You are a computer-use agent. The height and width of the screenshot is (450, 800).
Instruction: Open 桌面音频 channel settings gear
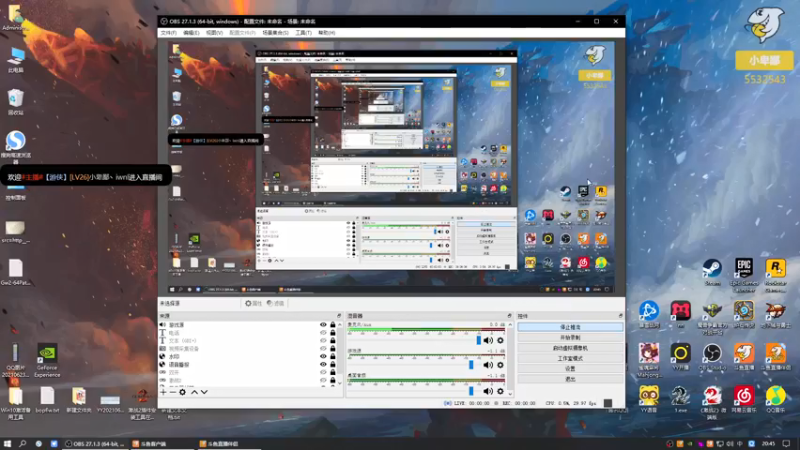coord(501,391)
